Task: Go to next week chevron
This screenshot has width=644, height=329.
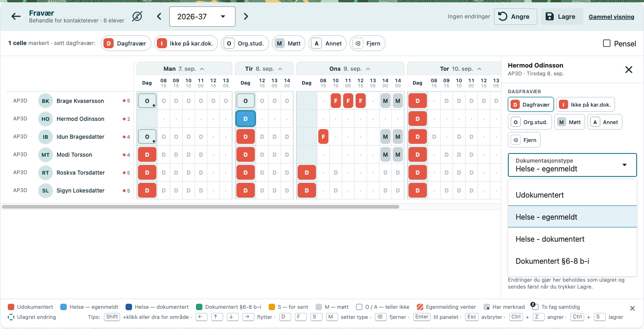Action: (x=246, y=17)
